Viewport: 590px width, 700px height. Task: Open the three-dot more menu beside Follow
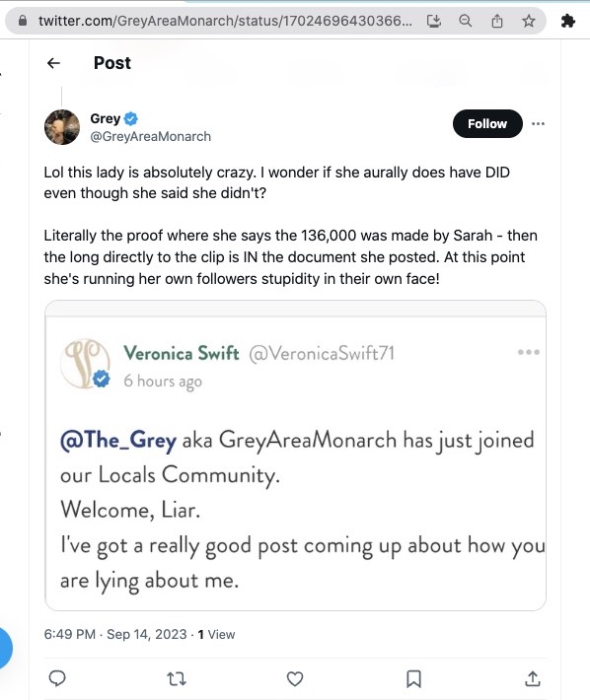tap(538, 123)
